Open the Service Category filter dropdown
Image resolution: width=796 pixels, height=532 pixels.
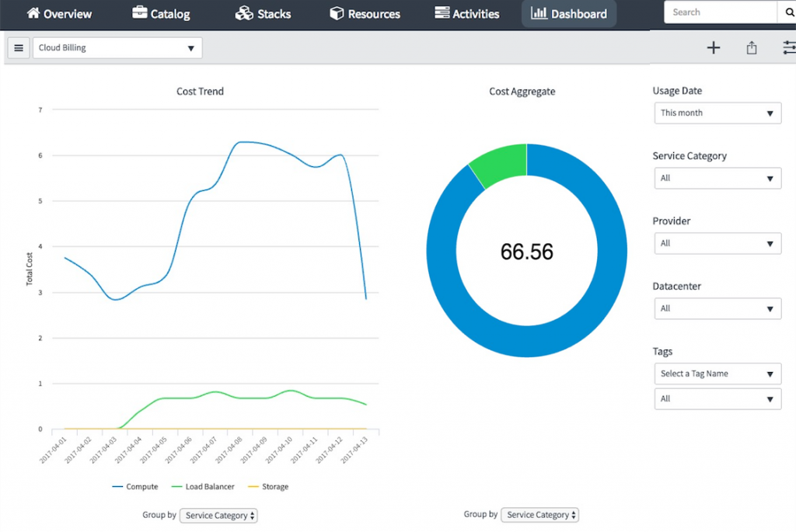(717, 178)
